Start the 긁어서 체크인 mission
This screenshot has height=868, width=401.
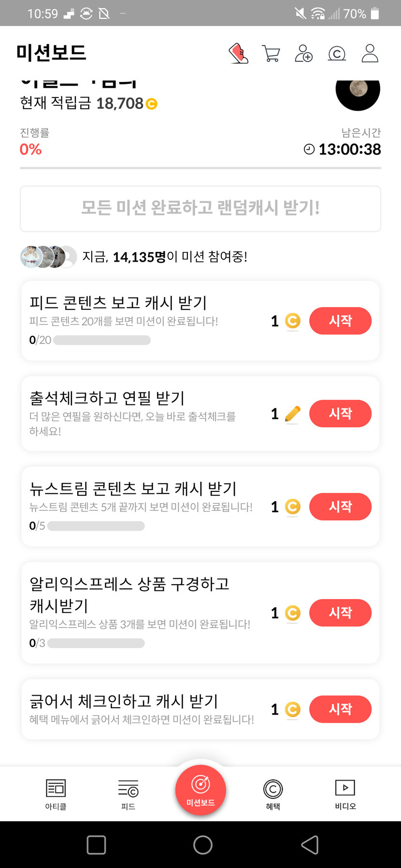coord(340,709)
